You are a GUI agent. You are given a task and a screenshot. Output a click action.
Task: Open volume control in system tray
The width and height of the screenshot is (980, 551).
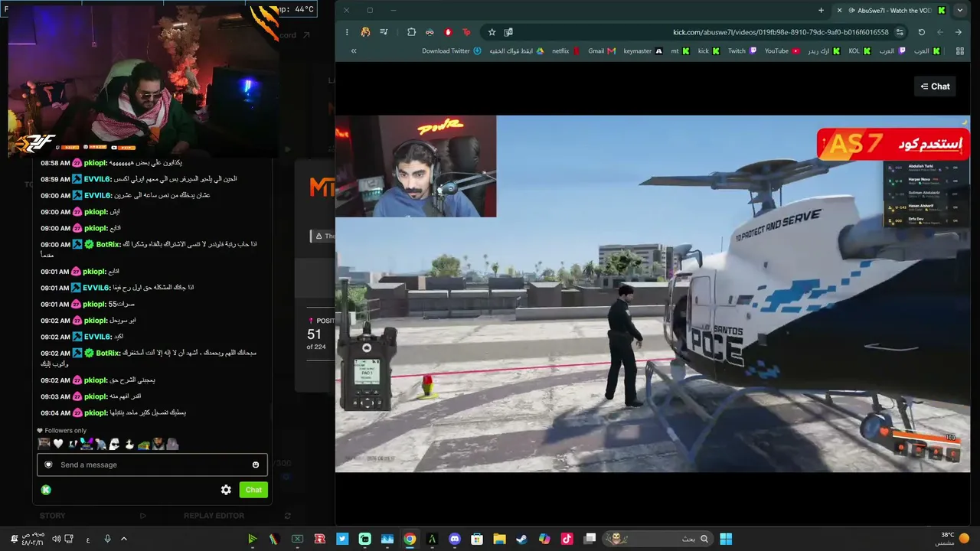click(56, 539)
